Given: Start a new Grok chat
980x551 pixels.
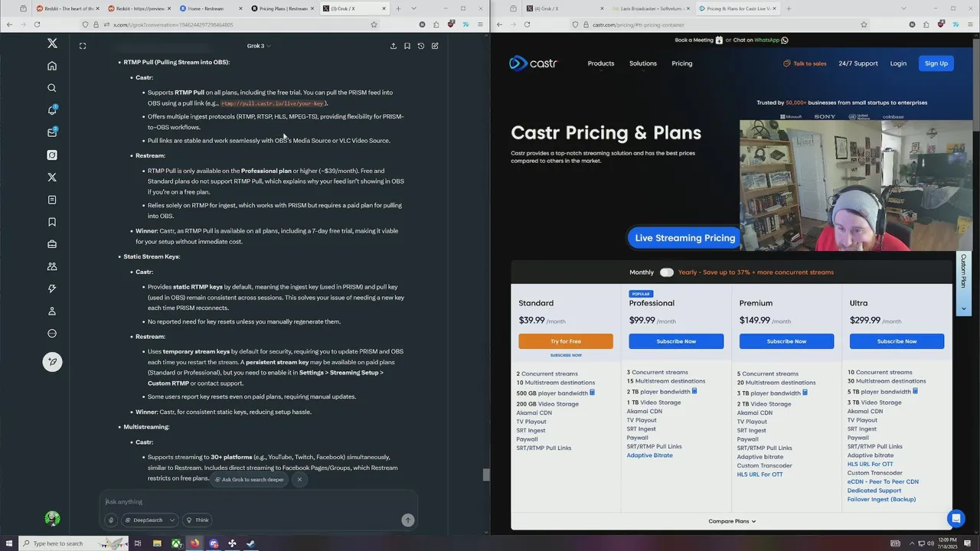Looking at the screenshot, I should [x=435, y=46].
